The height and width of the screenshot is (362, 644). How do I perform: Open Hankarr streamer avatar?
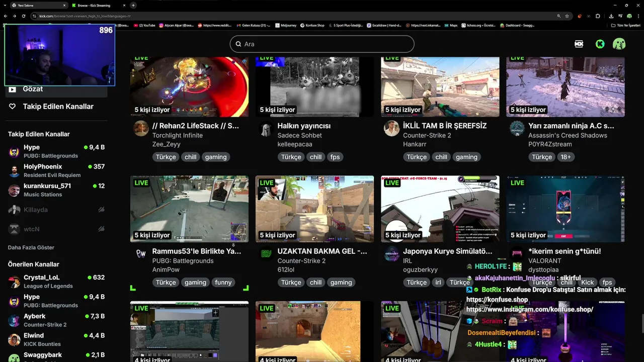391,128
